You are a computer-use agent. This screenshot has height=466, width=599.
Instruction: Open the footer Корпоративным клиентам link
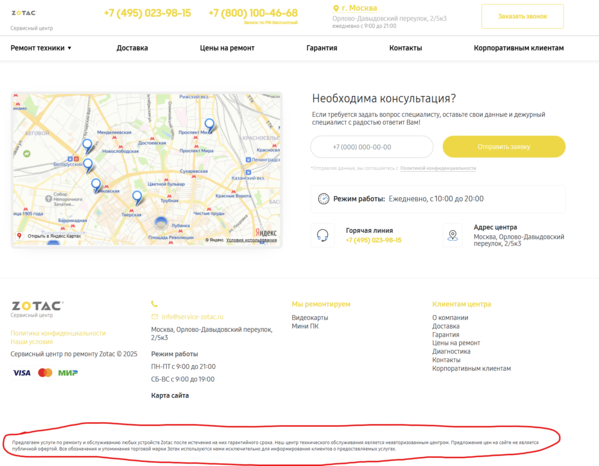471,369
